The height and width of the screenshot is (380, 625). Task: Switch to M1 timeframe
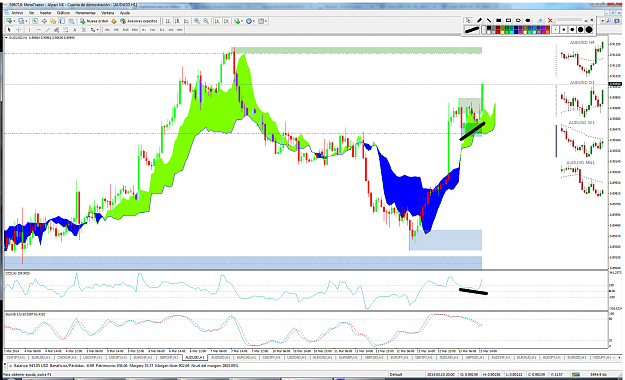click(x=107, y=30)
